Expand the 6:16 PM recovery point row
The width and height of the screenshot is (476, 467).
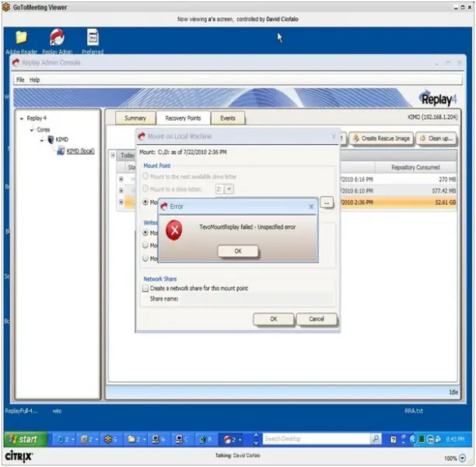click(x=121, y=179)
